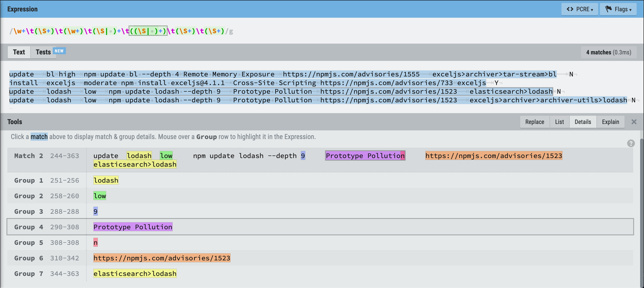Click the Group 7 'elasticsearch>lodash' row

[x=320, y=274]
